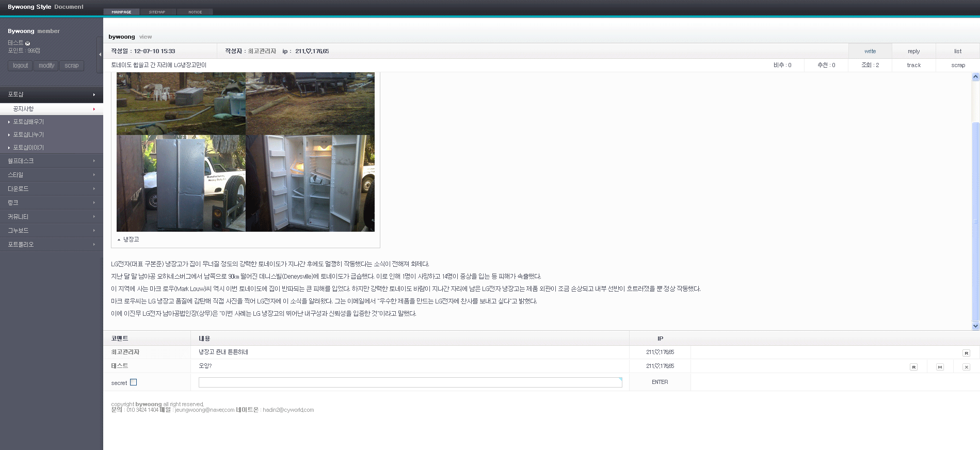Open the 포토샵배우기 submenu item
Image resolution: width=980 pixels, height=450 pixels.
pos(28,122)
